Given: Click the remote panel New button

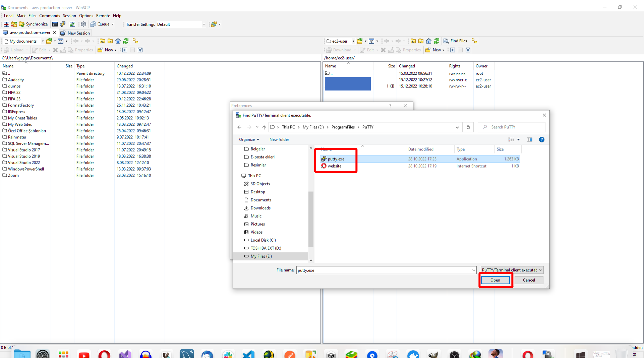Looking at the screenshot, I should pyautogui.click(x=435, y=50).
